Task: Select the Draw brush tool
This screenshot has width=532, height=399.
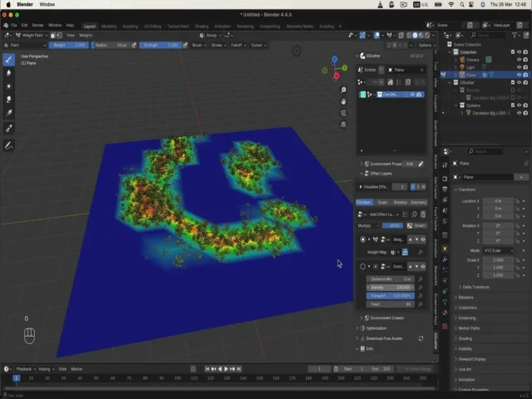Action: (x=9, y=59)
